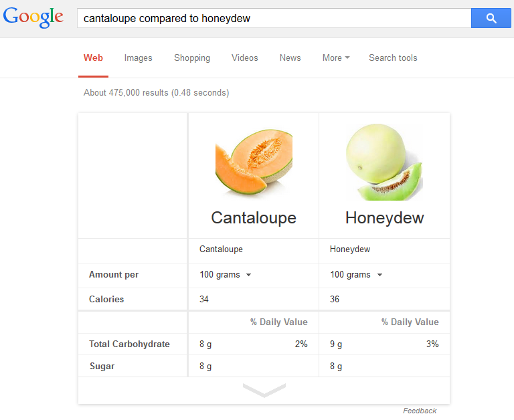Select the Web results tab
This screenshot has width=514, height=420.
coord(93,58)
